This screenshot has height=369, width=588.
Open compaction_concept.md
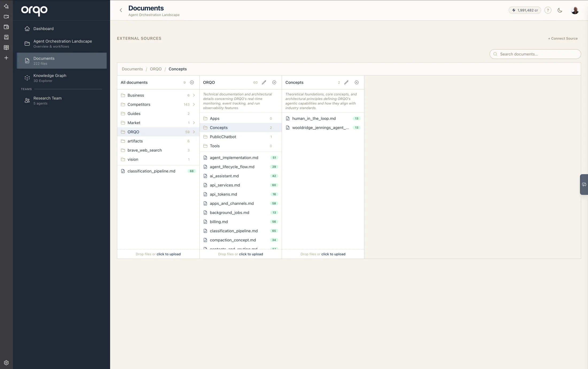[x=241, y=240]
